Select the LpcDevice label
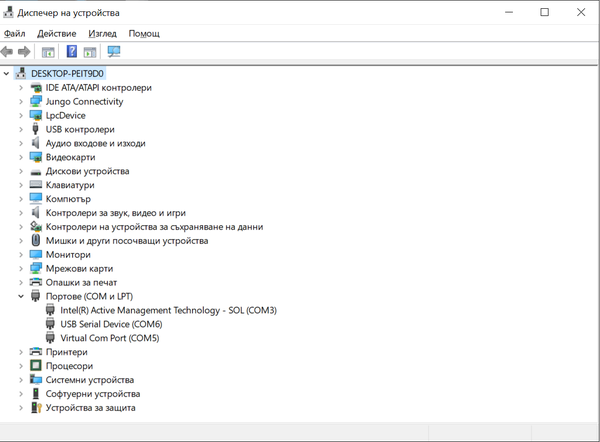The width and height of the screenshot is (600, 442). click(65, 116)
